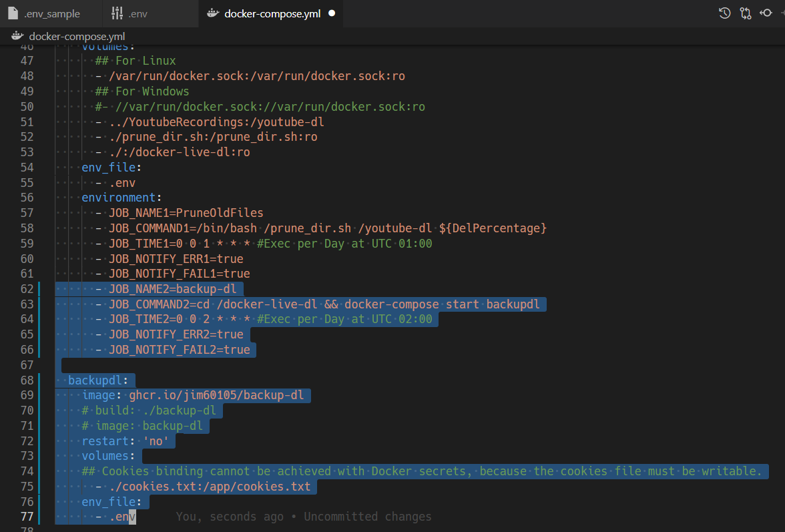The width and height of the screenshot is (785, 532).
Task: Select the docker-compose.yml breadcrumb
Action: coord(77,36)
